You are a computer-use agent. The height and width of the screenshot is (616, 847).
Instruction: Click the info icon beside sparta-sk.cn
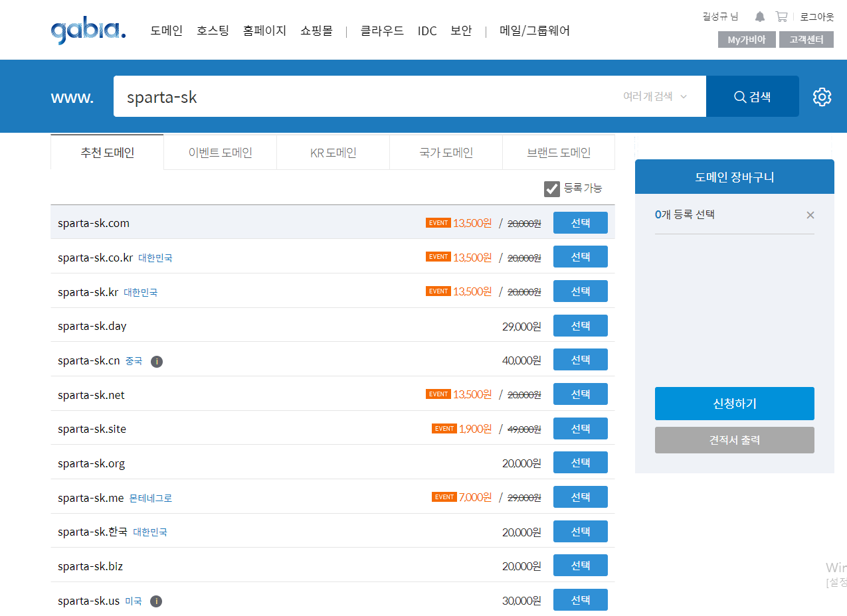(157, 361)
